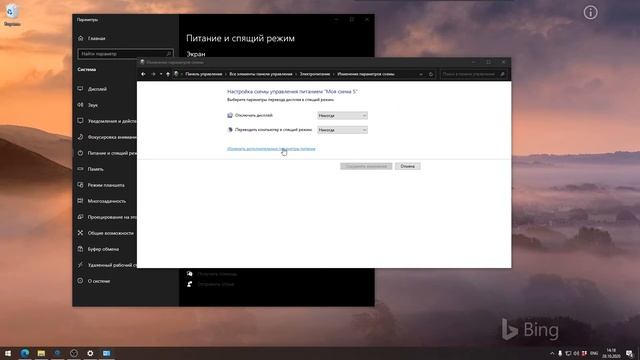This screenshot has width=640, height=360.
Task: Go forward in Control Panel navigation
Action: [x=153, y=74]
